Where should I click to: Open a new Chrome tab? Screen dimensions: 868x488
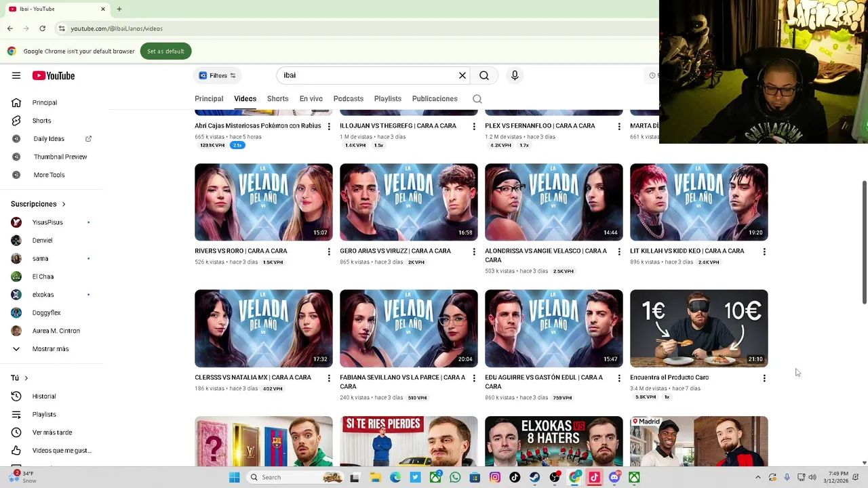(119, 9)
